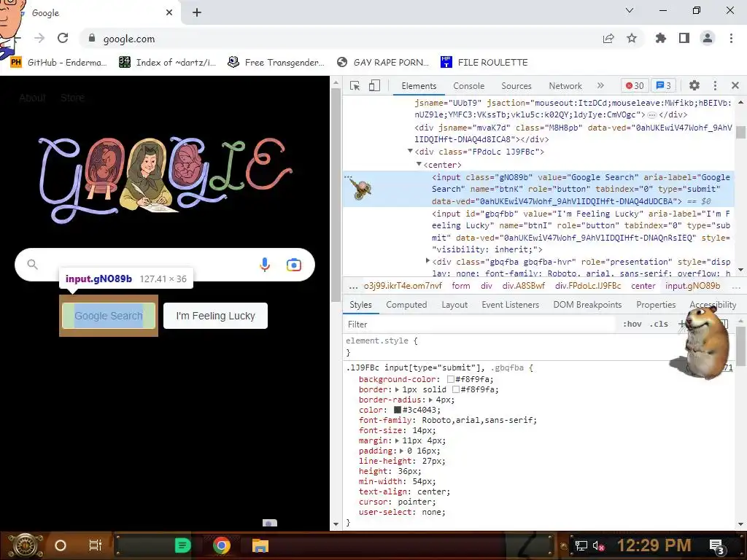Open the Properties pane tab
The image size is (747, 560).
click(656, 305)
